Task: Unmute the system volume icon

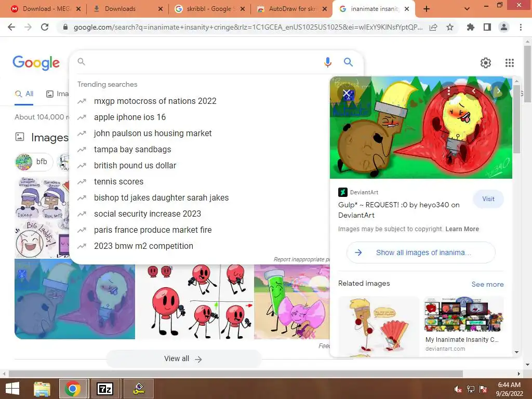Action: click(x=457, y=389)
